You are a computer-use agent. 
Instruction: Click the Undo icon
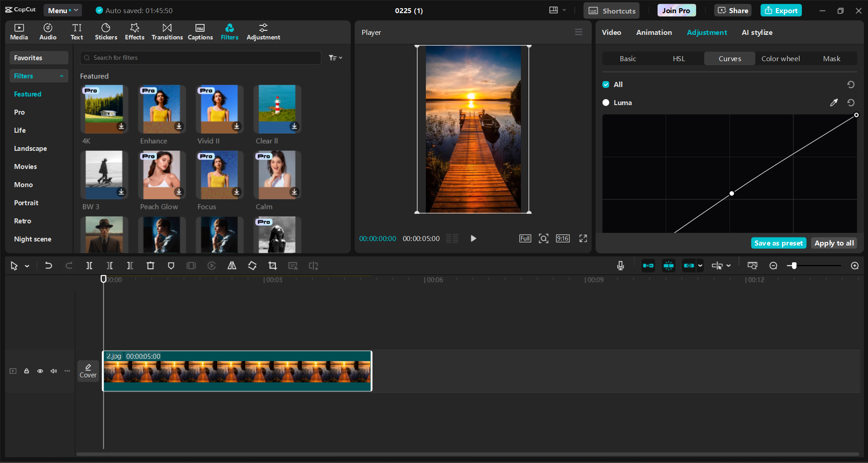coord(48,265)
